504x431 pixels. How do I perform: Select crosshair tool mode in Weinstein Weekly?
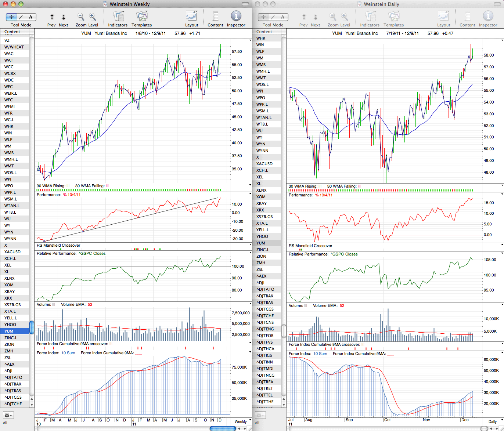click(x=11, y=17)
